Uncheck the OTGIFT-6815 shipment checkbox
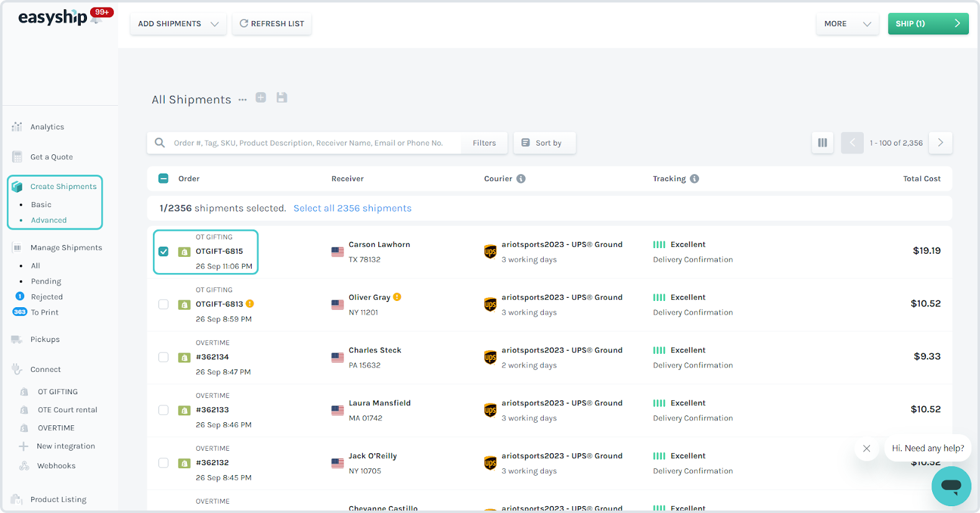980x513 pixels. [163, 252]
